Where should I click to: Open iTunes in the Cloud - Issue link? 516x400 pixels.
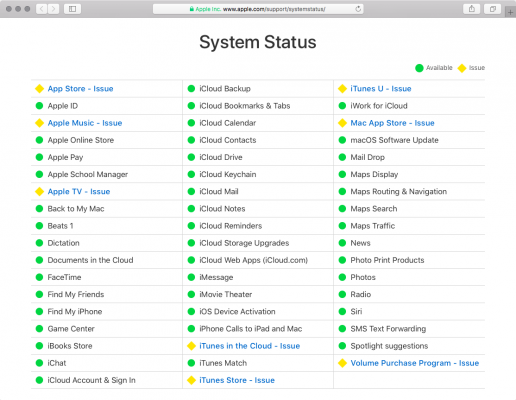coord(250,346)
